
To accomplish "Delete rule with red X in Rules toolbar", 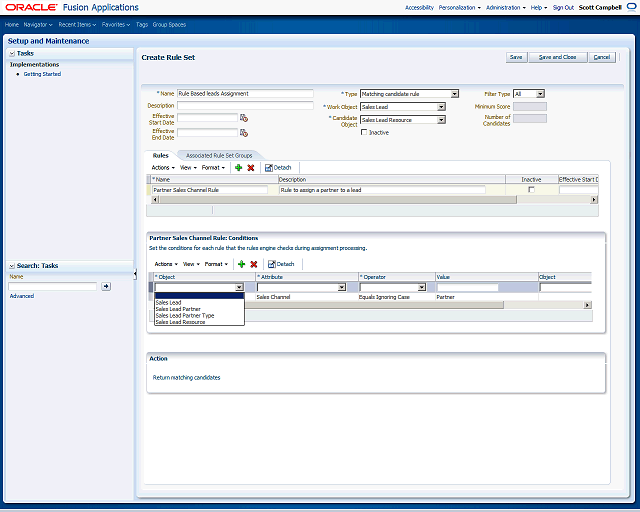I will pyautogui.click(x=251, y=168).
